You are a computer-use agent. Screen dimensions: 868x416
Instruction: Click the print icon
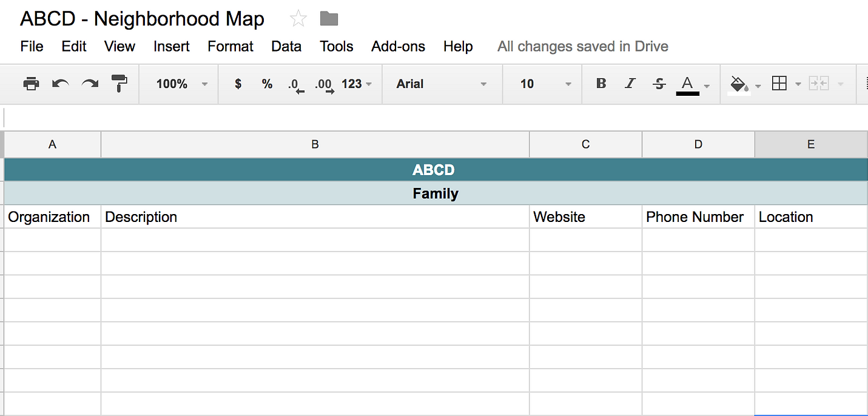point(31,84)
